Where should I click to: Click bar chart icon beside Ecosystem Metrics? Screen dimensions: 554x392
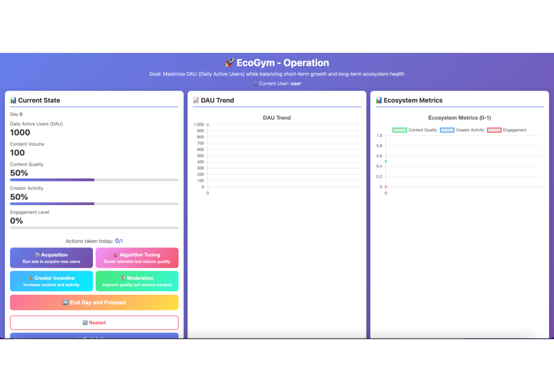coord(379,100)
